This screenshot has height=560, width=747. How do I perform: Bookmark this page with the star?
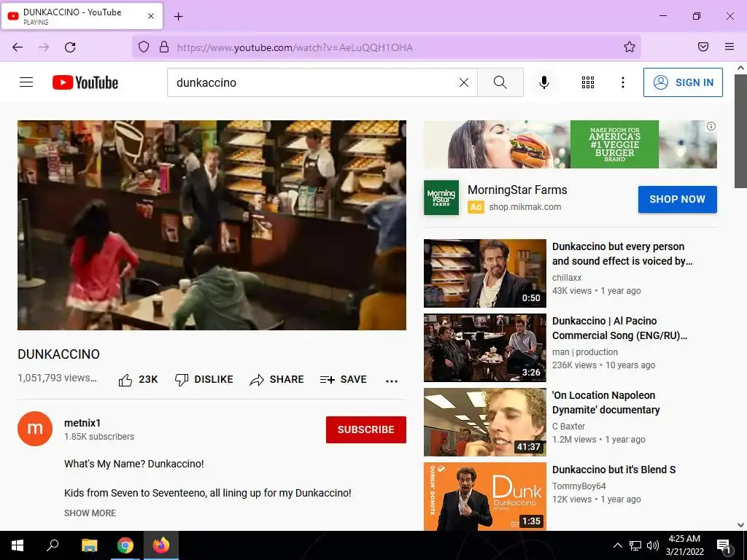pyautogui.click(x=630, y=47)
